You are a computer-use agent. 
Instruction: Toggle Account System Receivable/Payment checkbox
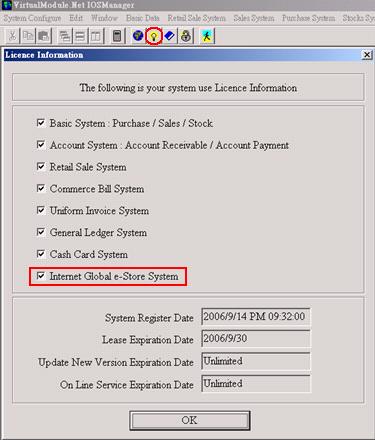click(x=41, y=145)
